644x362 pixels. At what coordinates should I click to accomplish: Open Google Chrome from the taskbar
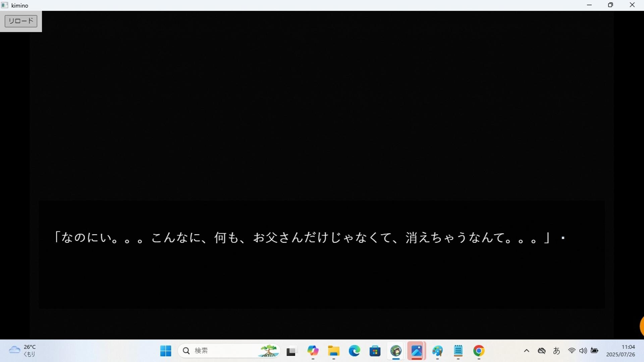point(479,351)
